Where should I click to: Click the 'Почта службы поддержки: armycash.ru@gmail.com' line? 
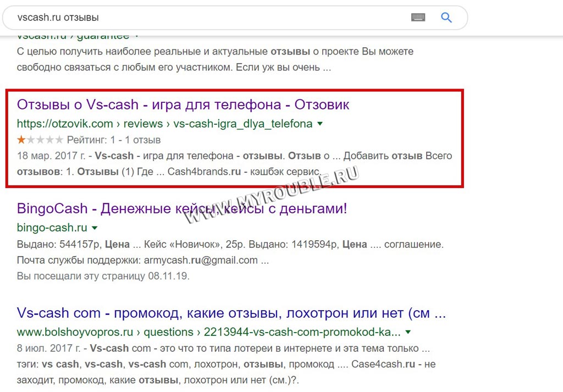coord(143,260)
